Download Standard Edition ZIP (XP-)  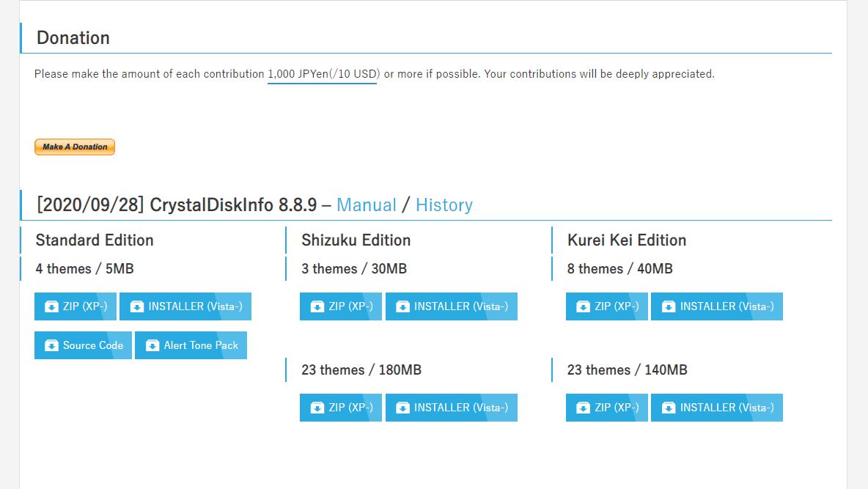[76, 306]
